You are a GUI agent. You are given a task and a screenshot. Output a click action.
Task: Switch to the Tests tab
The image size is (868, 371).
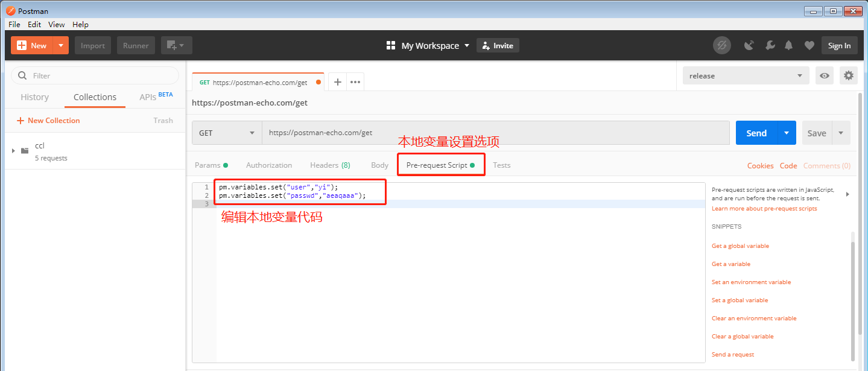tap(501, 165)
